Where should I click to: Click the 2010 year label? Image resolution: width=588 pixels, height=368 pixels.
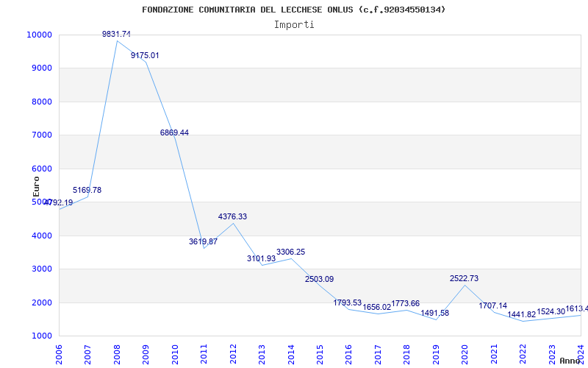tap(175, 354)
